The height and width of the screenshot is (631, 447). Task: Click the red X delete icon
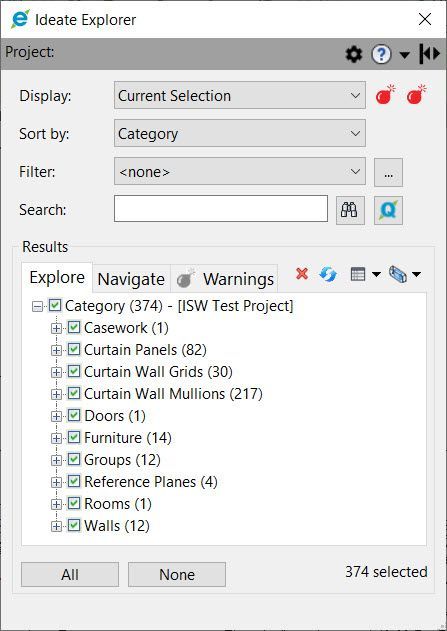click(x=302, y=274)
